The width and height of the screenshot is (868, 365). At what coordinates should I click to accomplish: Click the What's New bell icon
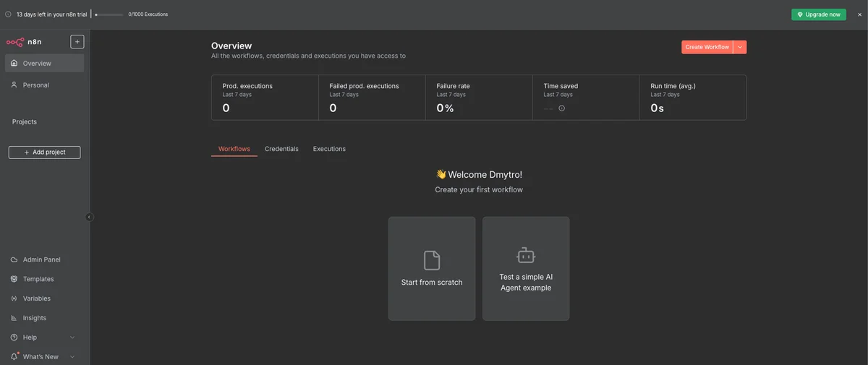coord(14,357)
